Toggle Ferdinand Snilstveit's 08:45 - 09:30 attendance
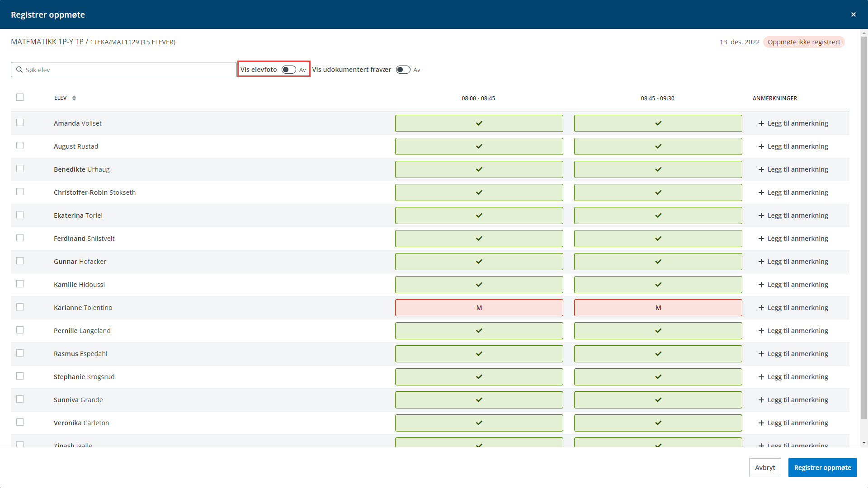Image resolution: width=868 pixels, height=488 pixels. (658, 239)
